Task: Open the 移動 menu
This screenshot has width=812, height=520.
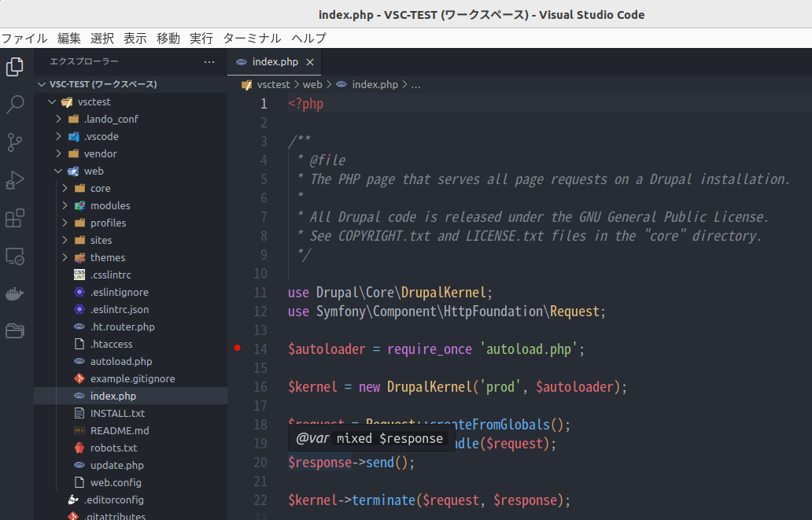Action: coord(168,39)
